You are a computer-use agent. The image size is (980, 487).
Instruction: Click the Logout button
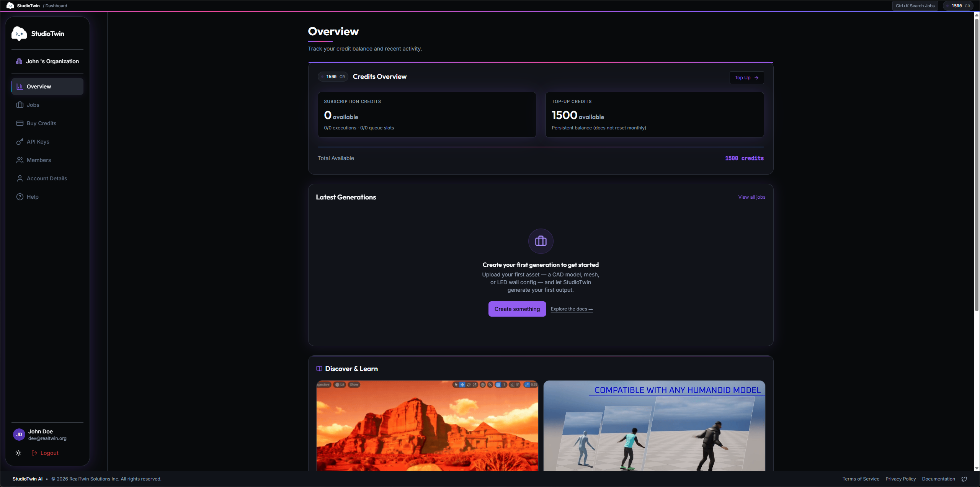[x=45, y=453]
